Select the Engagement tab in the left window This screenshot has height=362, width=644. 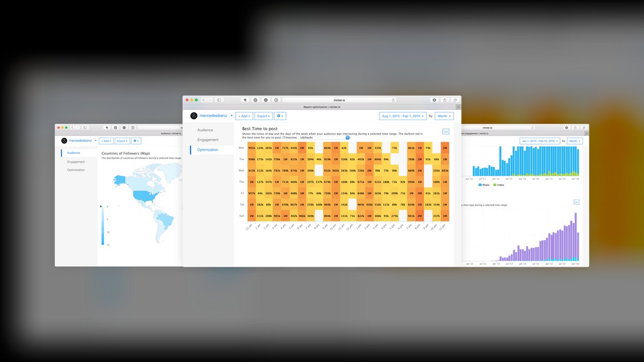tap(76, 161)
